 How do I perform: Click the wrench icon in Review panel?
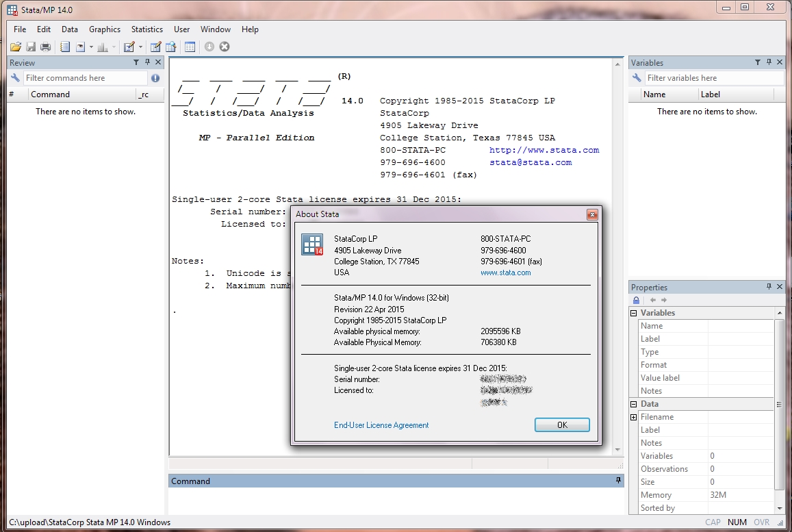15,78
